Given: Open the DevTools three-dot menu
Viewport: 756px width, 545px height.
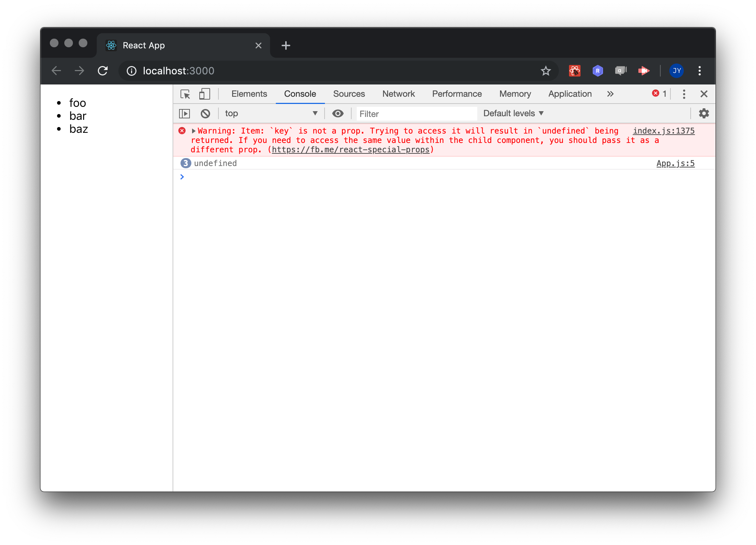Looking at the screenshot, I should point(684,94).
